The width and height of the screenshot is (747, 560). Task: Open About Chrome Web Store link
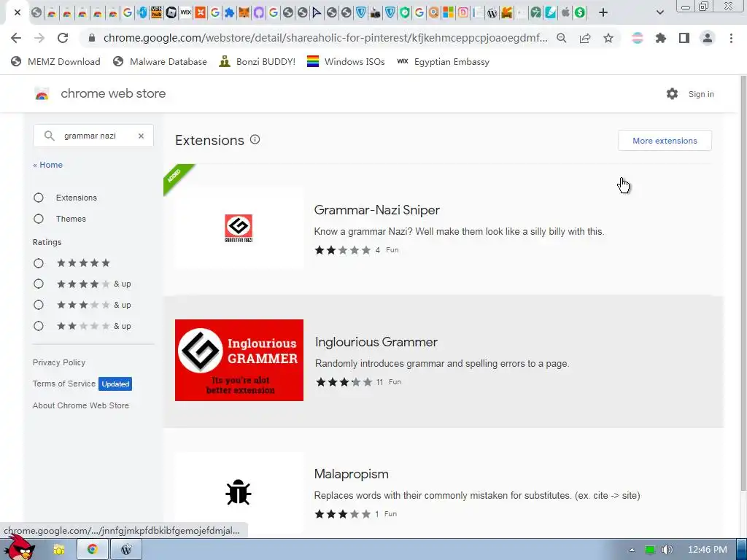click(x=81, y=405)
